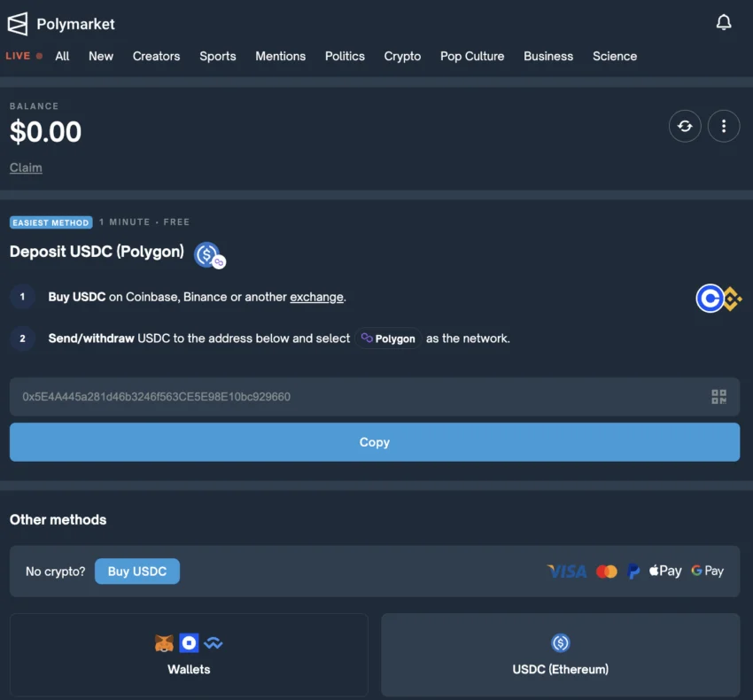Click the Polygon network chip

[x=388, y=338]
